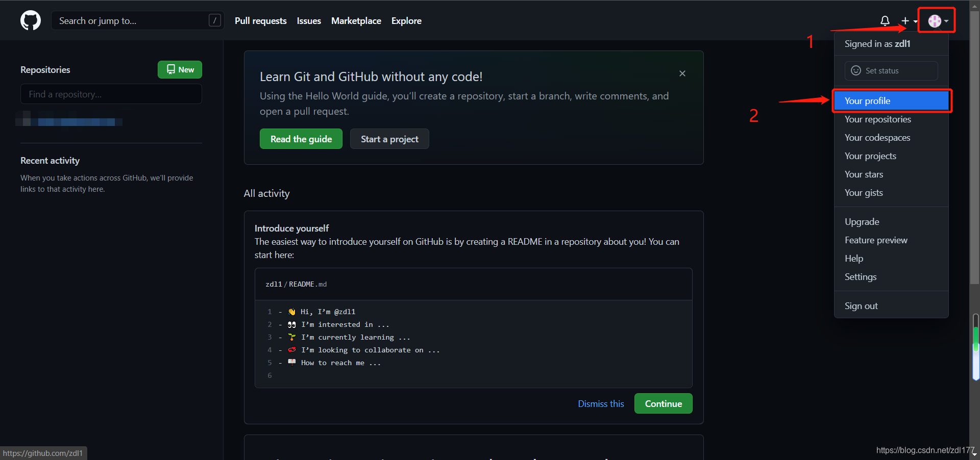980x460 pixels.
Task: Click the green Continue button
Action: tap(663, 403)
